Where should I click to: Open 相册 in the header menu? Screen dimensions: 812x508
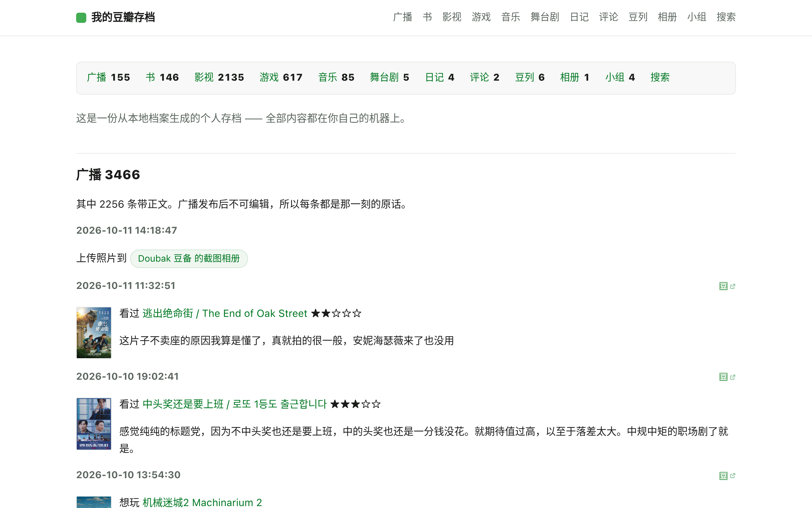[x=667, y=17]
